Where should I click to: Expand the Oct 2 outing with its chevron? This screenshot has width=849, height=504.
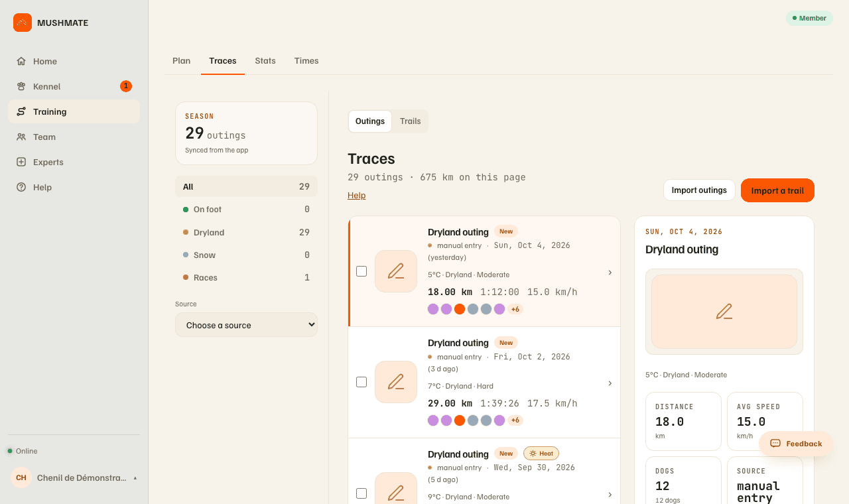610,383
